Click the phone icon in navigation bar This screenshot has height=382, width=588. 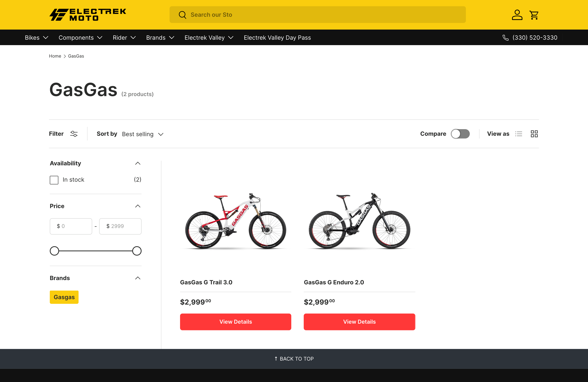[506, 38]
